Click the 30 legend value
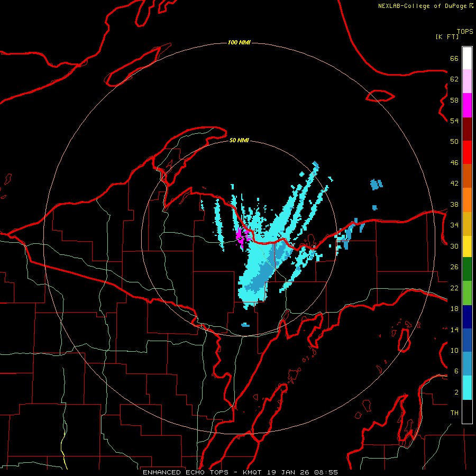The image size is (476, 476). [454, 246]
